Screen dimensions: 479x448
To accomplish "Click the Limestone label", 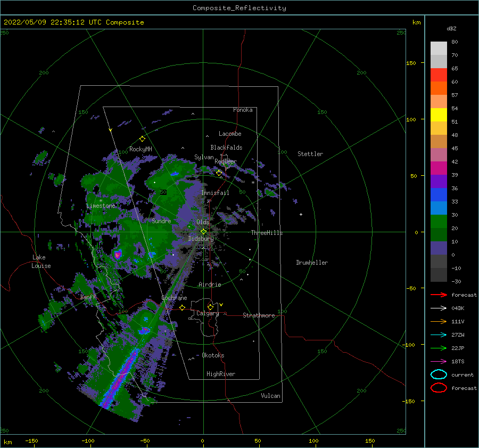I will [101, 206].
